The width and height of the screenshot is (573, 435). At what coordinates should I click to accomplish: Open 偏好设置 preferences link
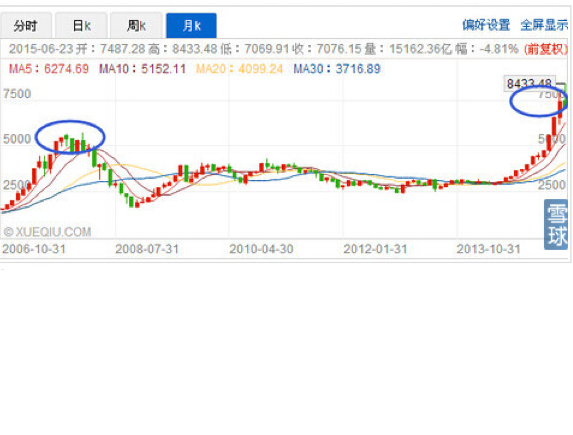(486, 25)
